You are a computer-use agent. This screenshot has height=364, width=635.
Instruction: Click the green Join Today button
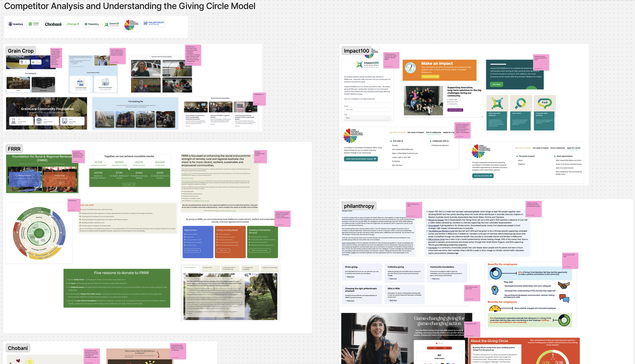(x=497, y=84)
